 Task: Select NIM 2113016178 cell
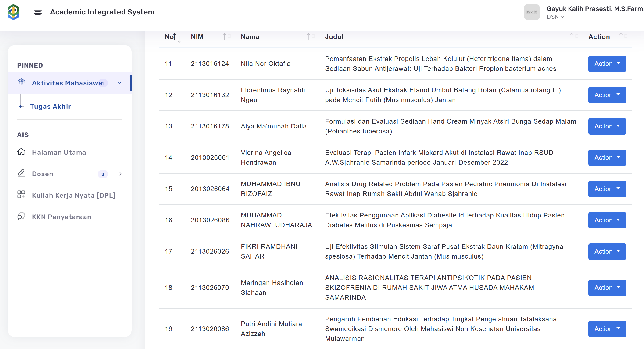210,126
